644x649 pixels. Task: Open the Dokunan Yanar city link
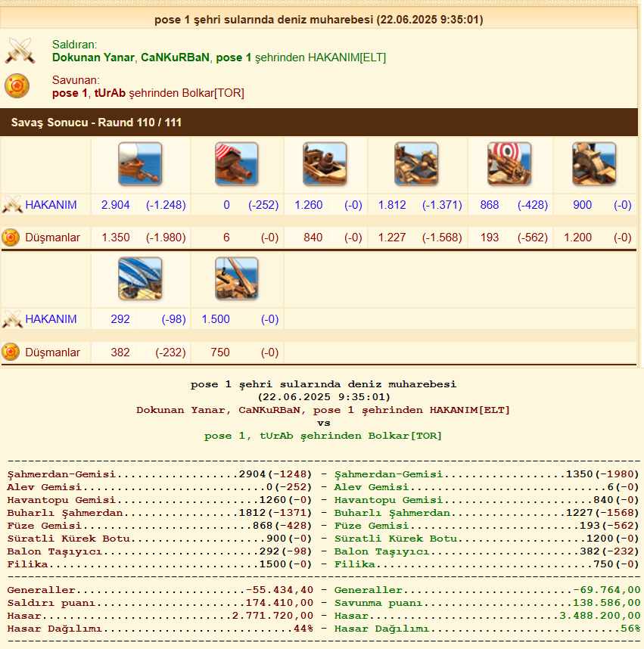click(93, 57)
